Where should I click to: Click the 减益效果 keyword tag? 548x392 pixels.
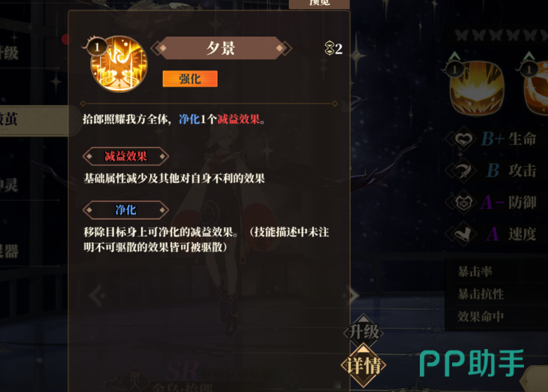click(126, 156)
